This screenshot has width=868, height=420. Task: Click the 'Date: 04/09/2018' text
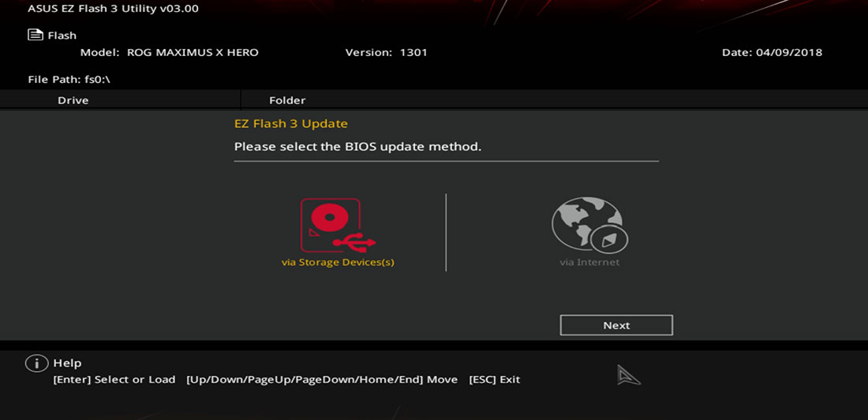[x=773, y=53]
